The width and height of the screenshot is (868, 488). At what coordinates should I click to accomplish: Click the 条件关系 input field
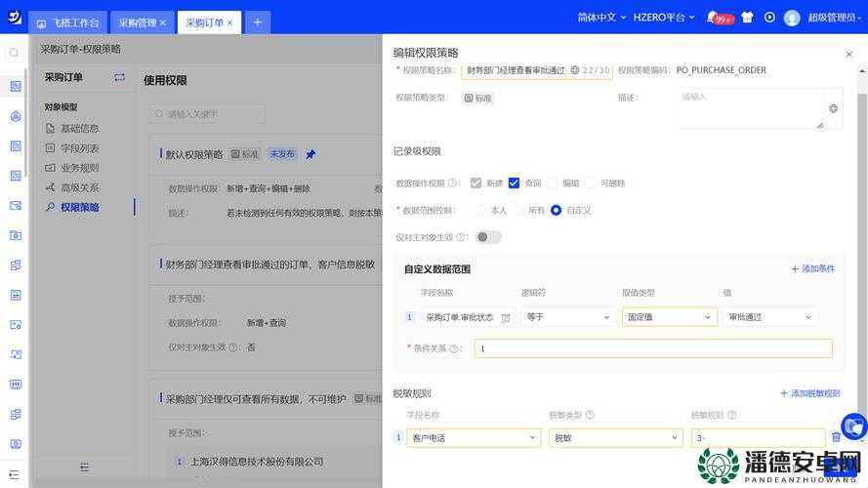[x=653, y=348]
